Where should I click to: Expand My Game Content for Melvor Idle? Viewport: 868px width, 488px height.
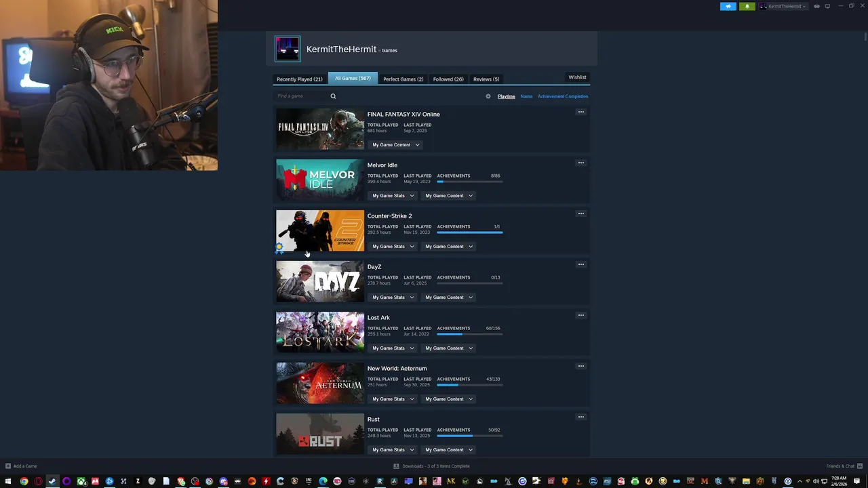(x=449, y=196)
